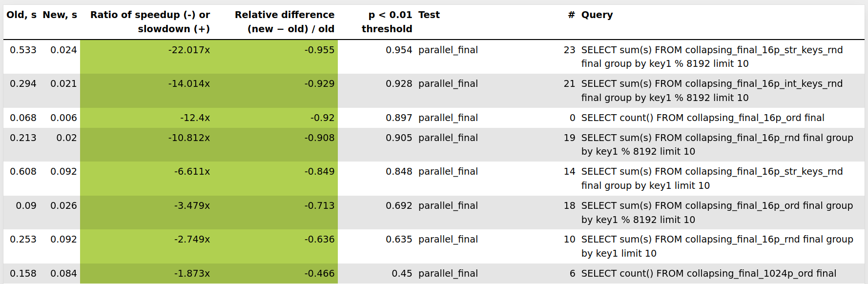Click the old time value 0.608
Viewport: 868px width, 284px height.
tap(23, 172)
